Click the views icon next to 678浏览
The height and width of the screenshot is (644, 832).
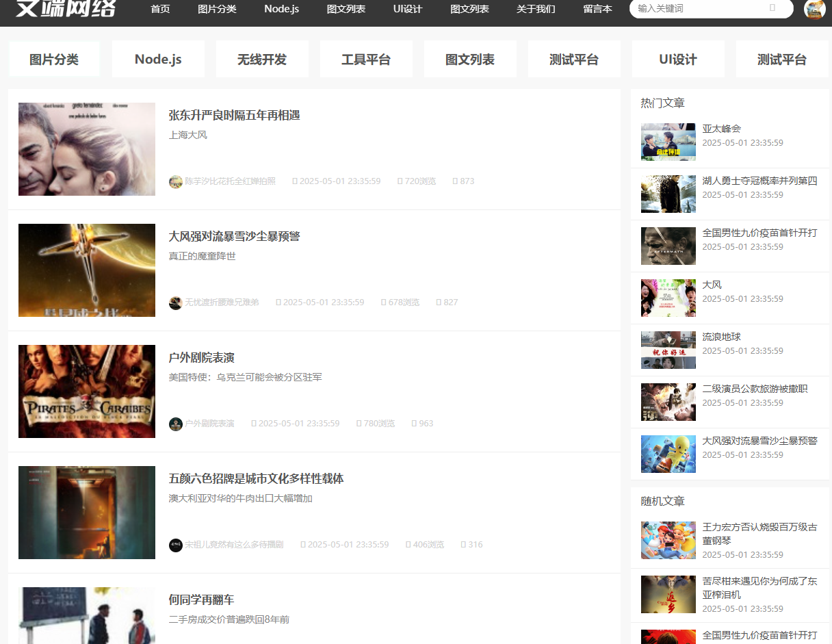coord(383,302)
